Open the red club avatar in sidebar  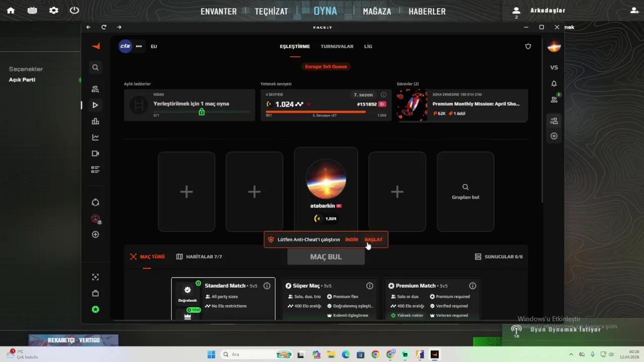(96, 219)
